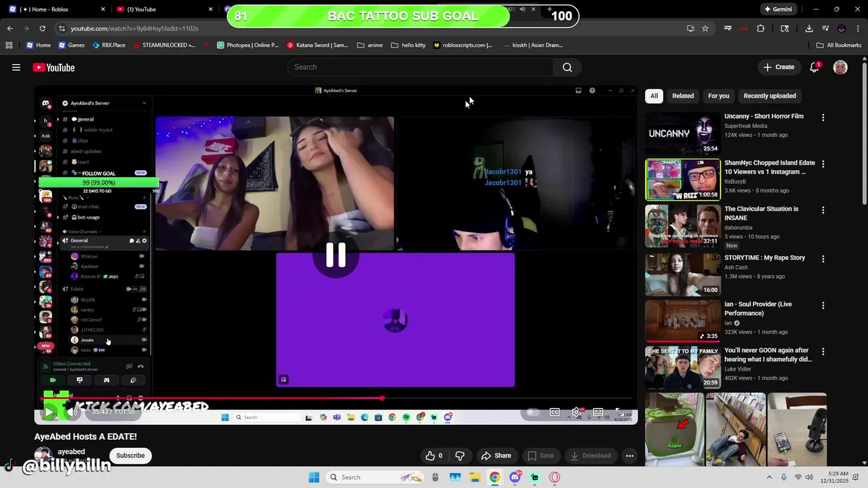Viewport: 868px width, 488px height.
Task: Open robloxscripts.com bookmark
Action: coord(462,45)
